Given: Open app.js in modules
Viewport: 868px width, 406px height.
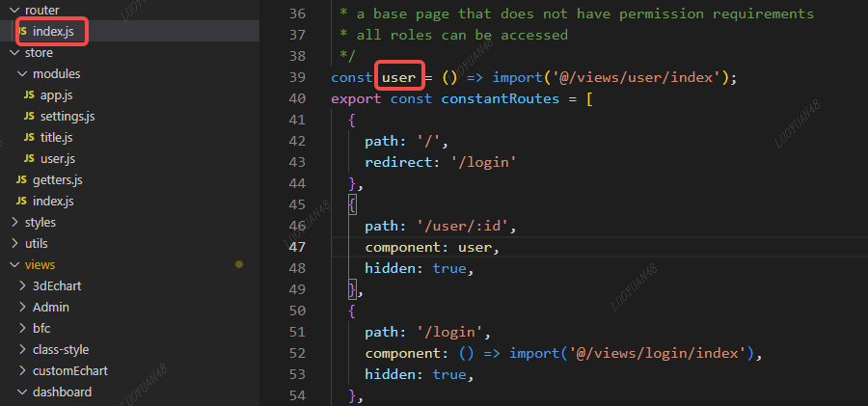Looking at the screenshot, I should point(56,95).
